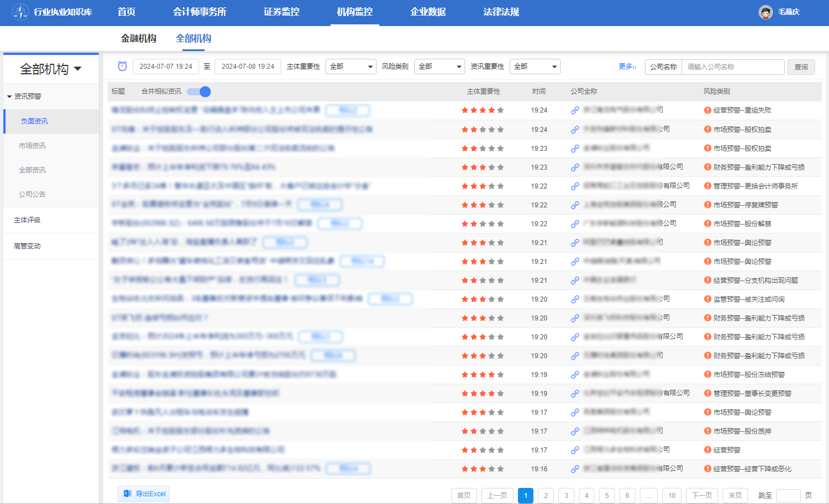
Task: Open the 企业数据 menu in navigation
Action: (428, 12)
